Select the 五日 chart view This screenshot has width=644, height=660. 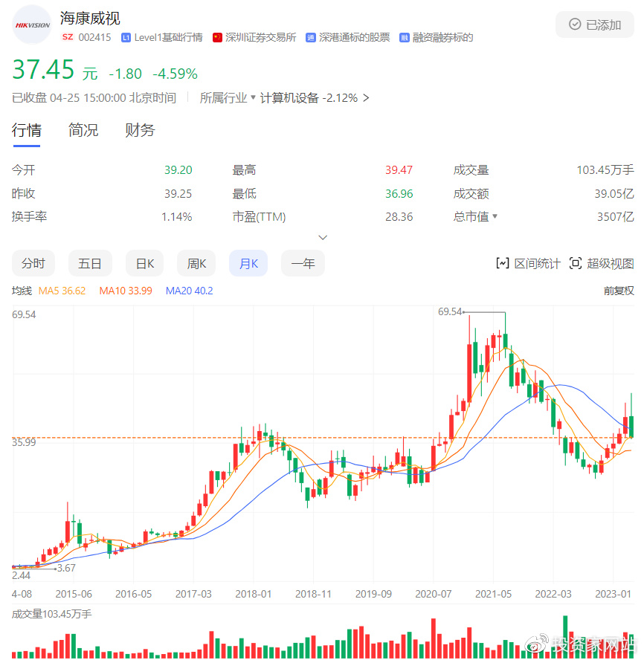coord(90,264)
